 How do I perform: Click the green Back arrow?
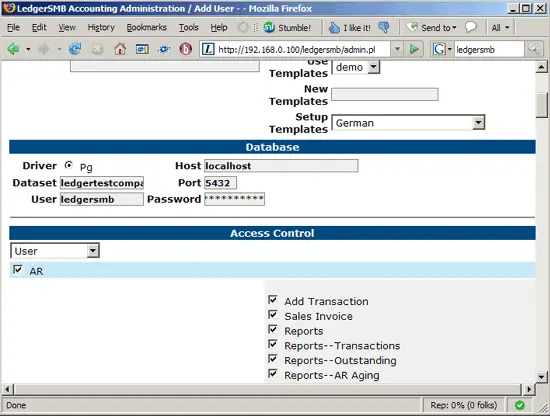click(x=13, y=49)
